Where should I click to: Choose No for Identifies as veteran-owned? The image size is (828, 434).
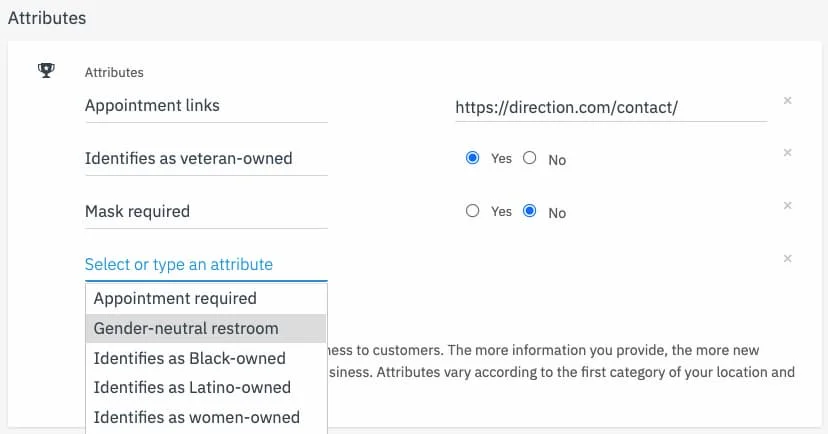pyautogui.click(x=530, y=158)
